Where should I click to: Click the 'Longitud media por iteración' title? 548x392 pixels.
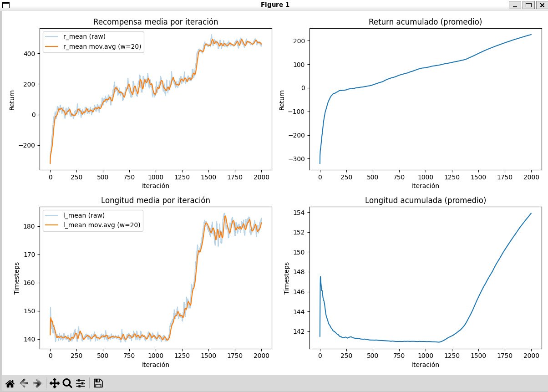156,200
